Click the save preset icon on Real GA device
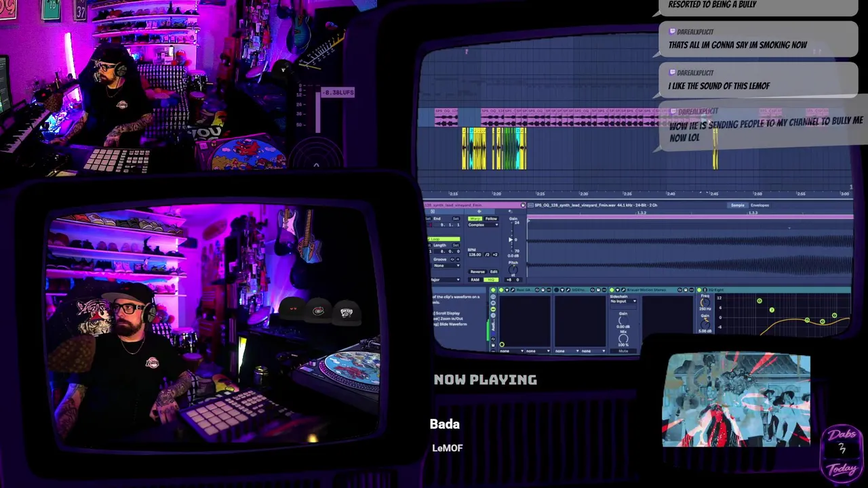This screenshot has width=868, height=488. pyautogui.click(x=543, y=290)
